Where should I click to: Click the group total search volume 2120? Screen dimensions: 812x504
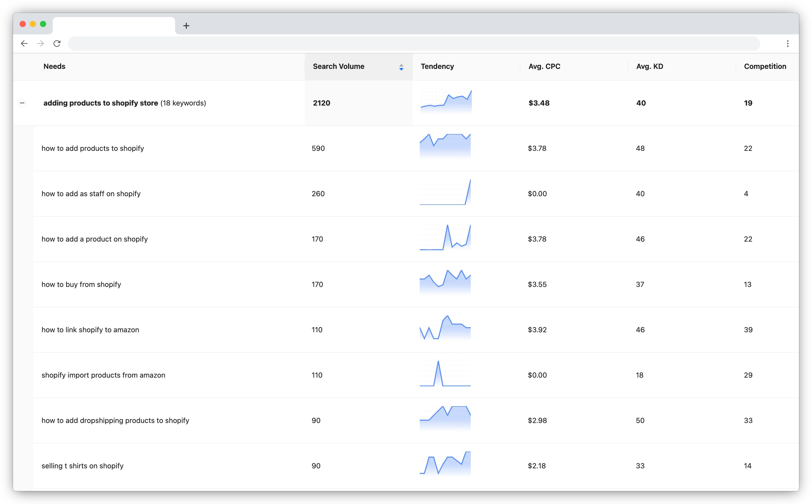point(322,103)
